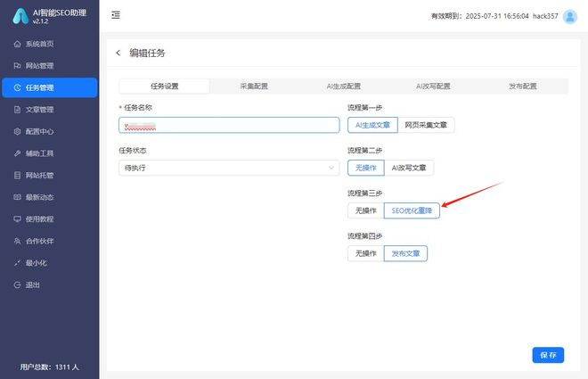The image size is (588, 379).
Task: Switch to the 采集配置 tab
Action: tap(254, 87)
